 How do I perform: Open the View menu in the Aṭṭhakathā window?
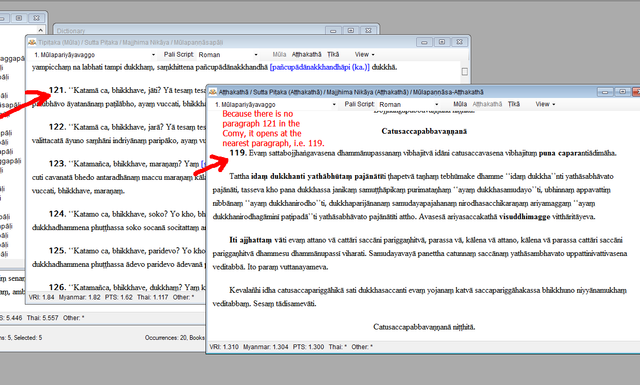point(545,104)
